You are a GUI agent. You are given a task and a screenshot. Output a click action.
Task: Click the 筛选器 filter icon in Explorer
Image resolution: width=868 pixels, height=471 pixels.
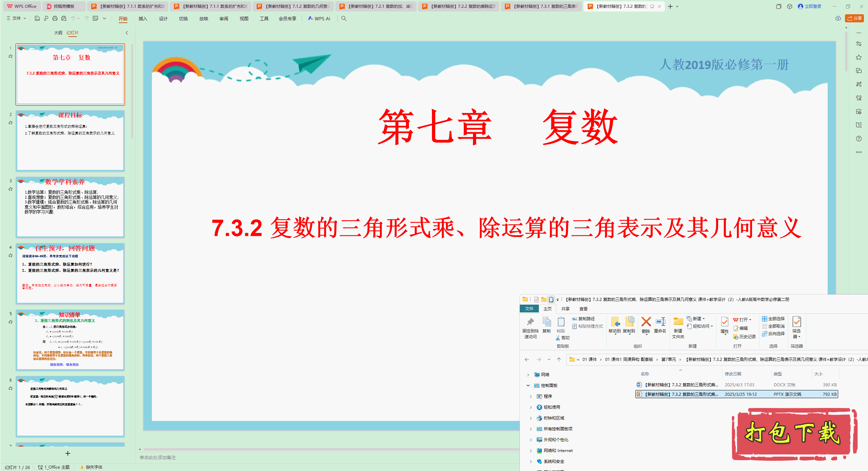coord(796,324)
